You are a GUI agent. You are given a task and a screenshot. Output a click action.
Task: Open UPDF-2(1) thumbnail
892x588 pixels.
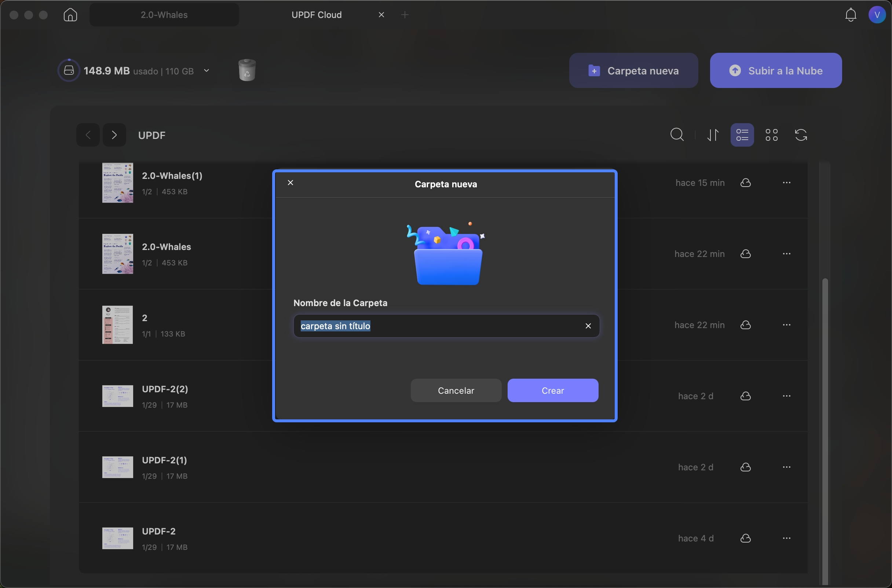pyautogui.click(x=117, y=467)
